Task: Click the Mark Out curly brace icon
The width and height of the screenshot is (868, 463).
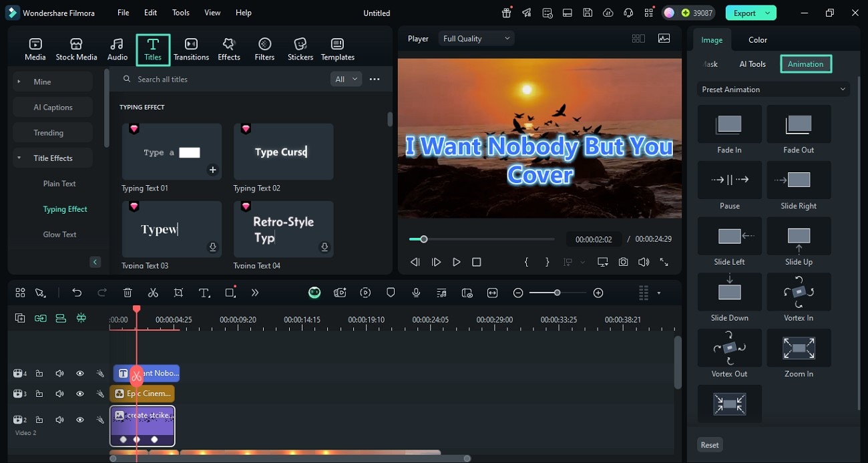Action: click(x=548, y=262)
